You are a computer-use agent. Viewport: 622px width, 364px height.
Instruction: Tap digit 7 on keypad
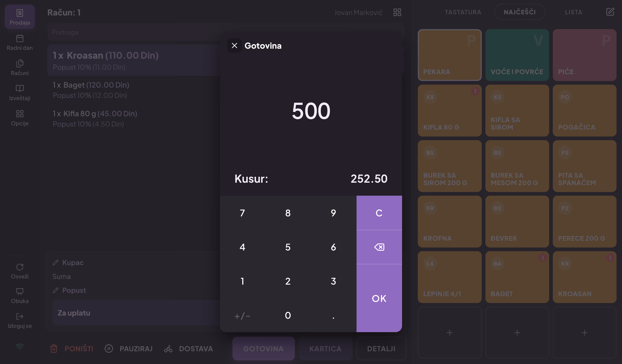[x=242, y=213]
